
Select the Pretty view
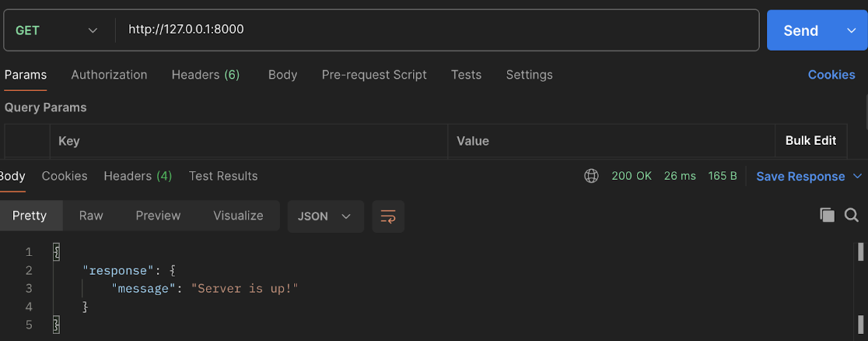pyautogui.click(x=30, y=216)
